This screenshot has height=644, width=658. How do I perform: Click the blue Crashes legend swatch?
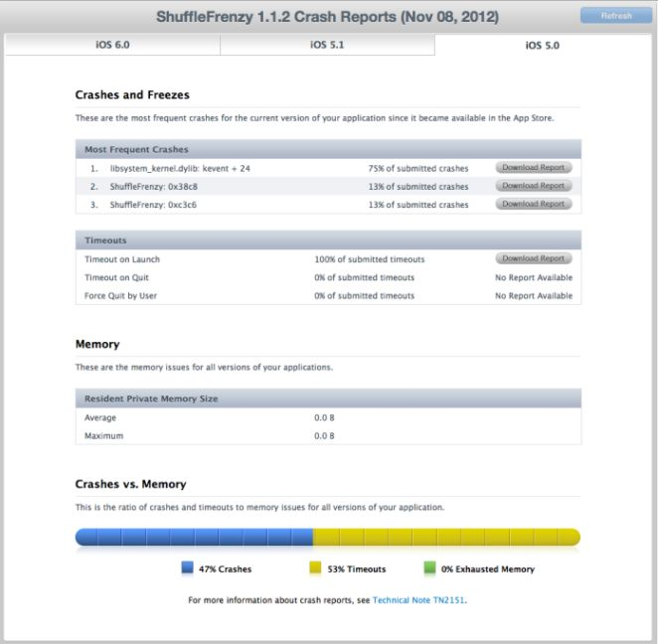pyautogui.click(x=187, y=567)
